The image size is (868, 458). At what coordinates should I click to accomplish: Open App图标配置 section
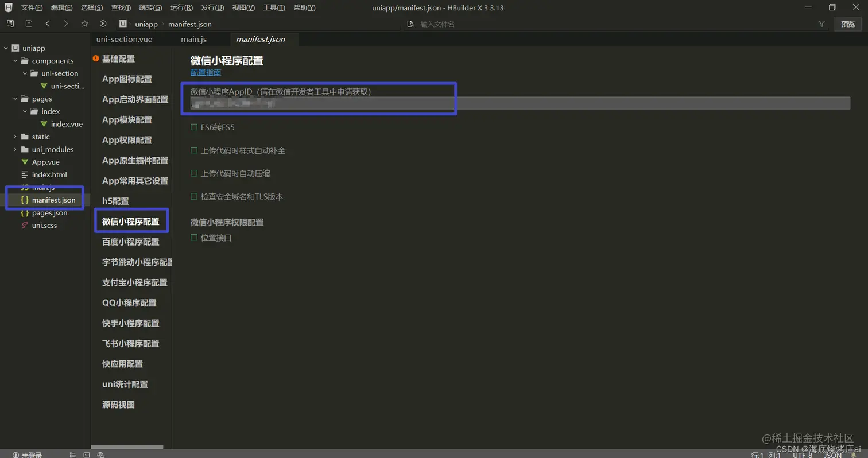[127, 79]
